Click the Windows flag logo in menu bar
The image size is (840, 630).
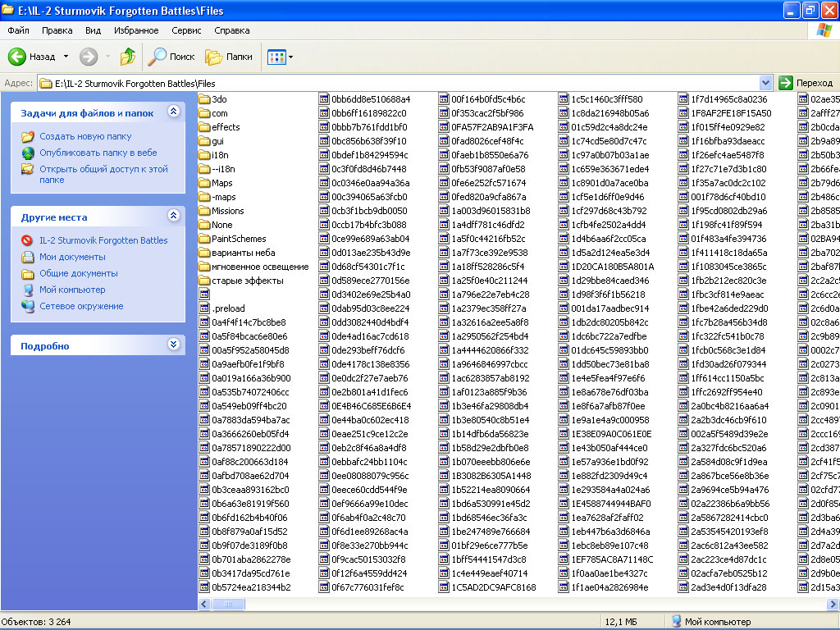click(x=824, y=30)
